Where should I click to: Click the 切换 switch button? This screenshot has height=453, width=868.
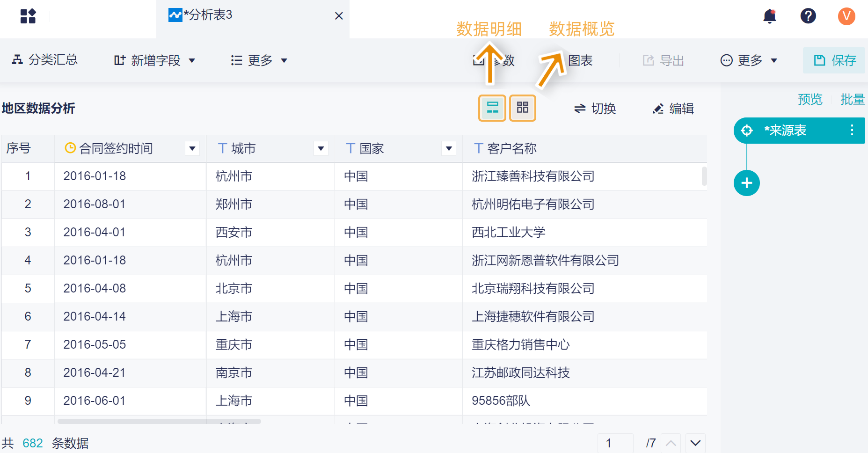click(x=595, y=109)
